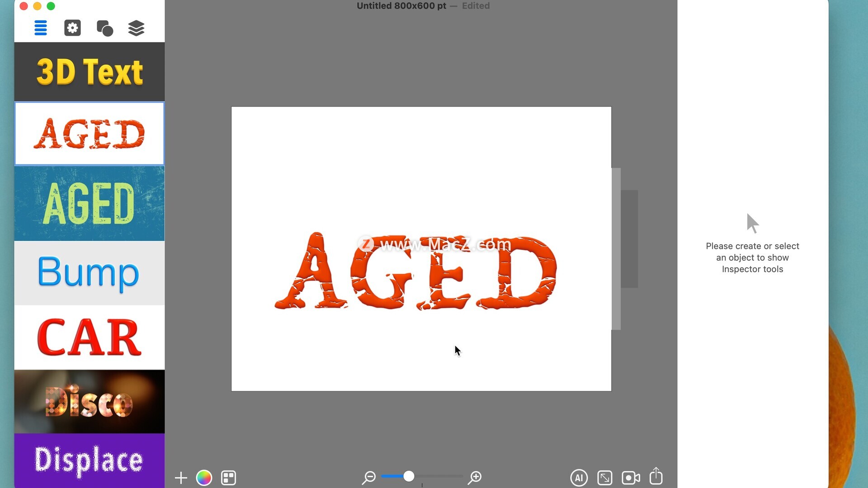
Task: Pick the red CAR text style
Action: pos(90,338)
